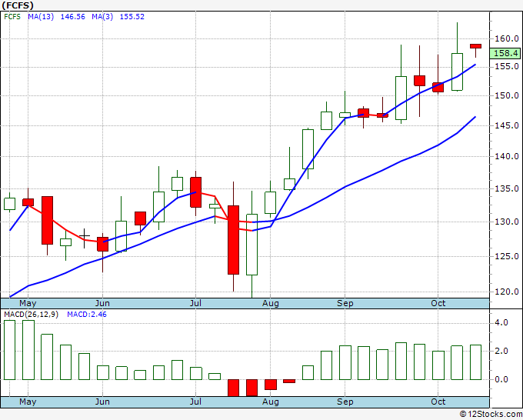Viewport: 523px width, 420px height.
Task: Click the 135.0 price axis label
Action: 506,188
